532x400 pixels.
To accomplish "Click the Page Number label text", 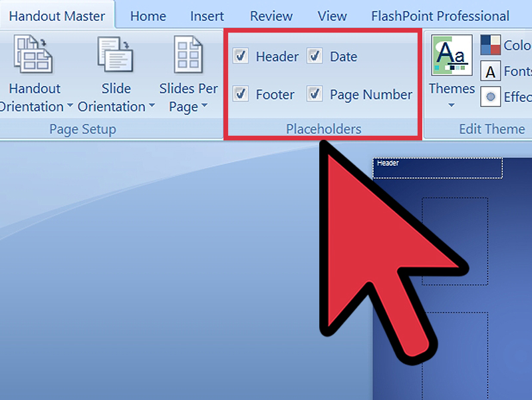I will point(371,95).
